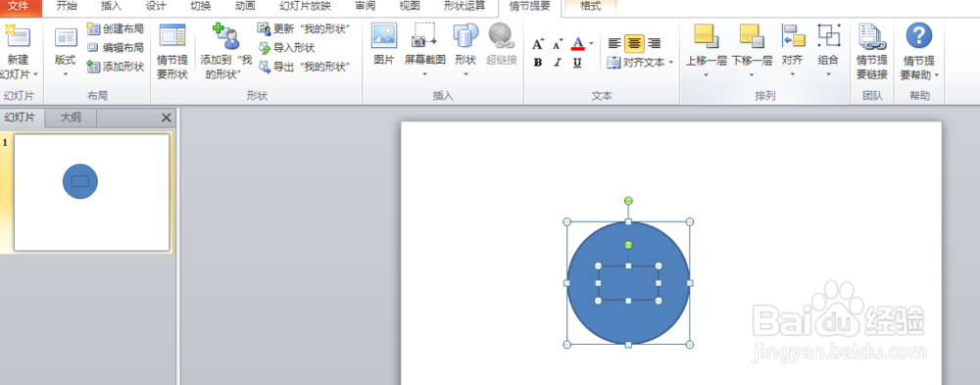Click the New Slide (新建幻灯片) icon
Image resolution: width=980 pixels, height=385 pixels.
(x=18, y=37)
